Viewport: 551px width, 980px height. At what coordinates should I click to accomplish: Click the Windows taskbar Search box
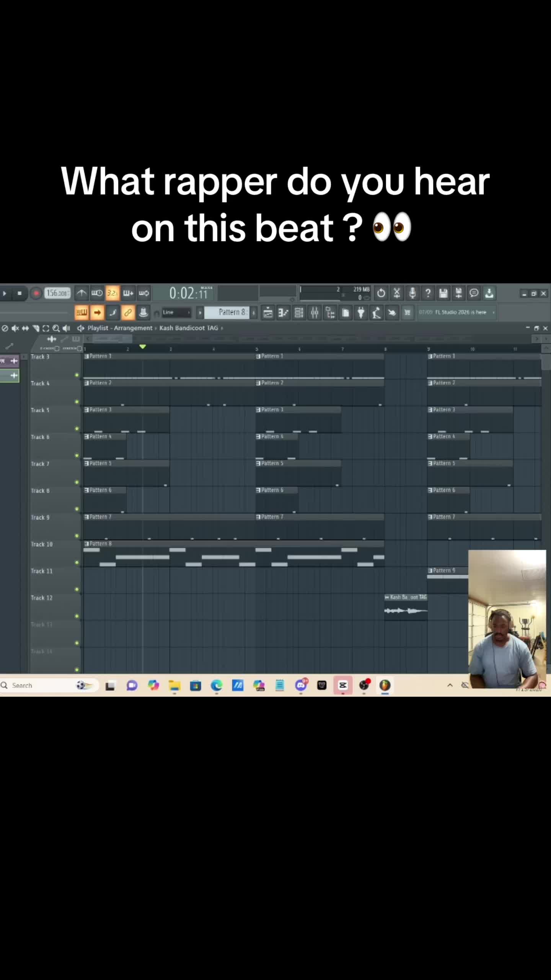pyautogui.click(x=49, y=685)
